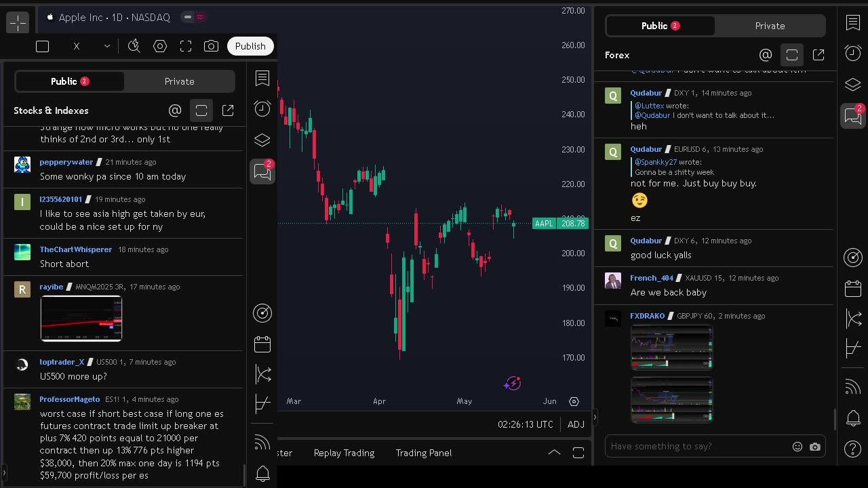
Task: Open calendar icon in far right sidebar
Action: coord(853,288)
